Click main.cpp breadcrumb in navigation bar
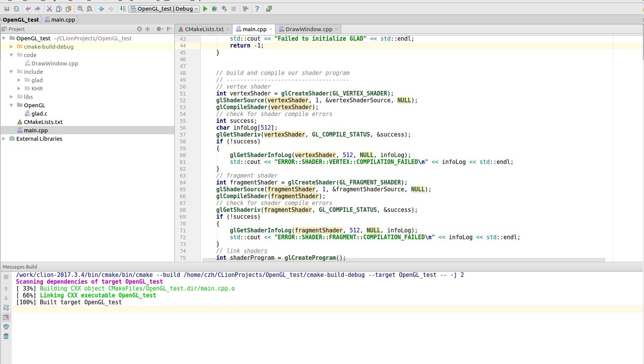The width and height of the screenshot is (644, 364). pyautogui.click(x=60, y=20)
